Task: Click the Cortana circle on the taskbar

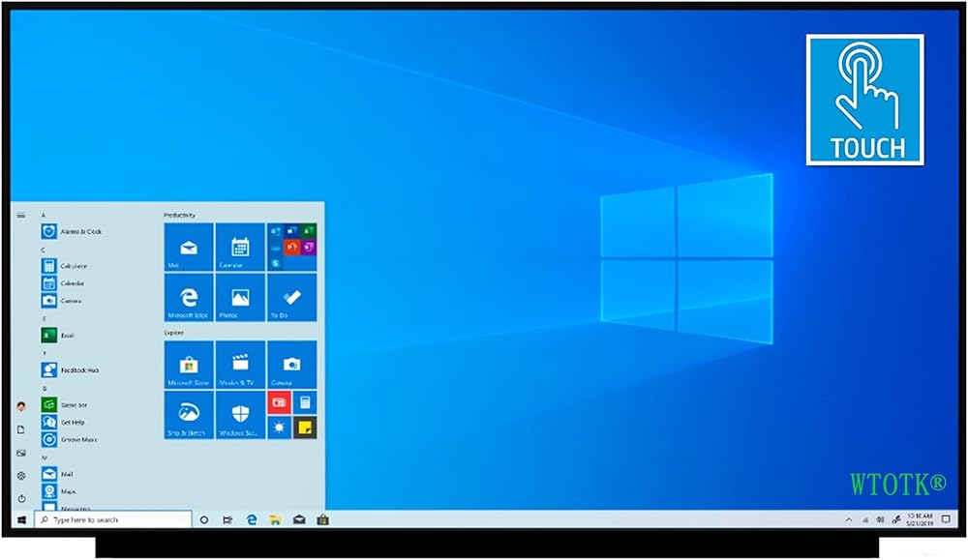Action: 203,520
